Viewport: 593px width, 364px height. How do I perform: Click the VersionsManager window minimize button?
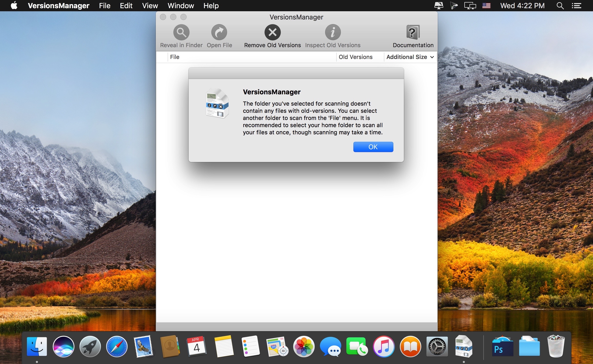(173, 17)
